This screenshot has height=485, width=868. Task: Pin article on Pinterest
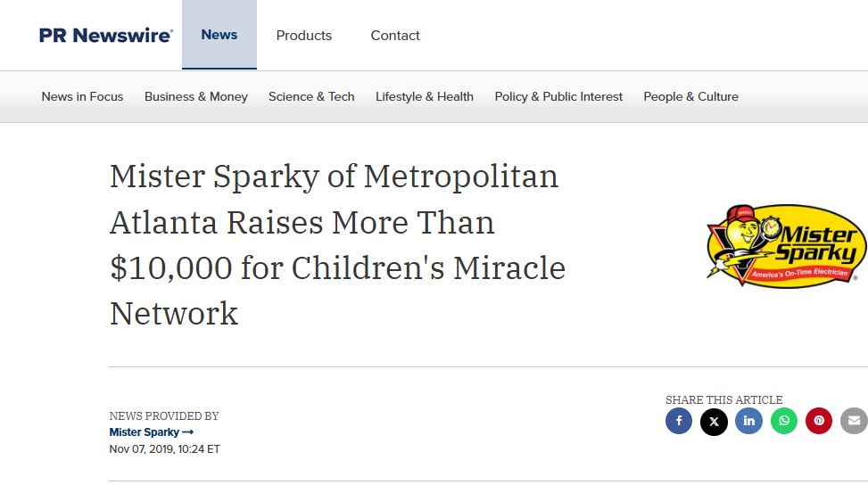819,421
